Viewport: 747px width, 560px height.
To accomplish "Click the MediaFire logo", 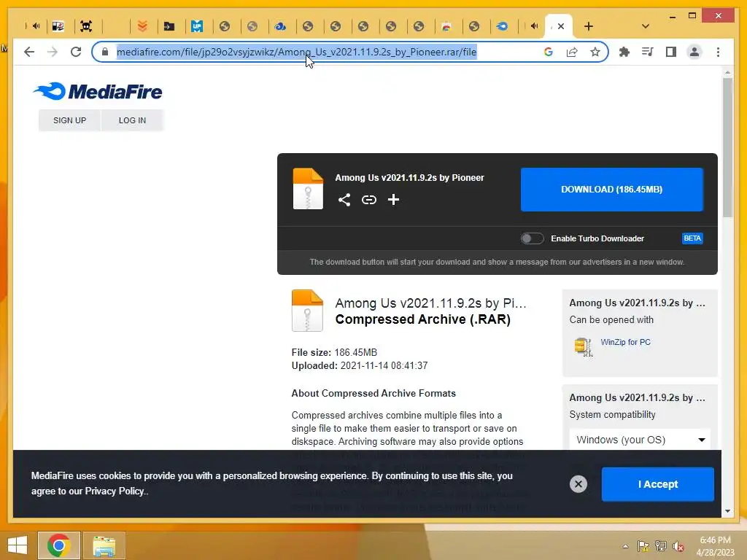I will [98, 91].
